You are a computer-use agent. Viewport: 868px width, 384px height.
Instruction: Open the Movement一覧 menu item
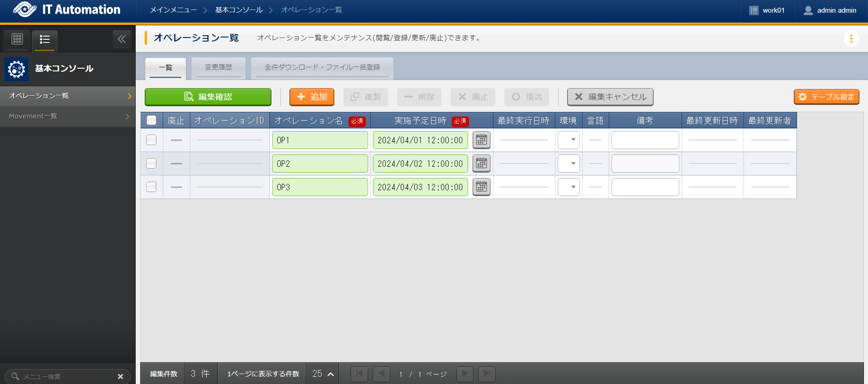[68, 117]
